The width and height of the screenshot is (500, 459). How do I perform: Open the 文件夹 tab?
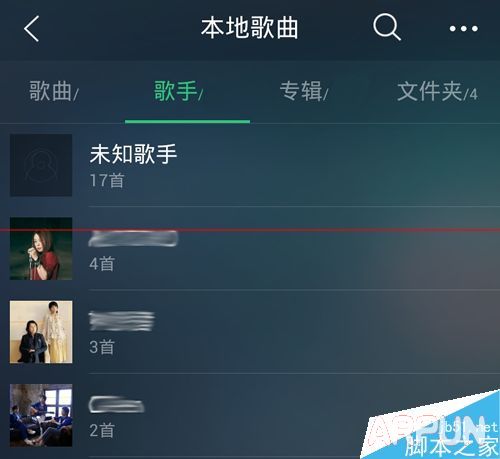click(x=437, y=91)
